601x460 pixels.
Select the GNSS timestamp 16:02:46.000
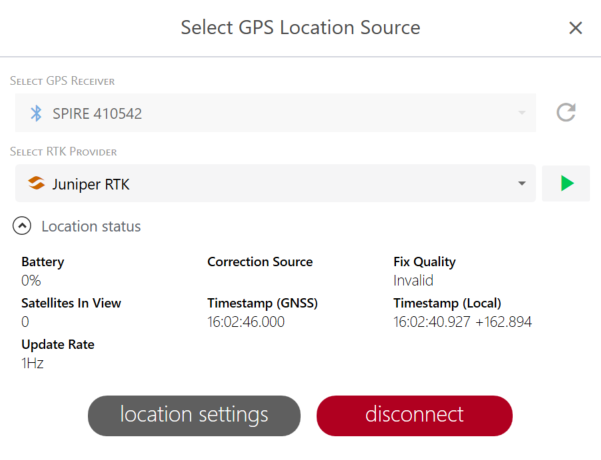pyautogui.click(x=246, y=322)
